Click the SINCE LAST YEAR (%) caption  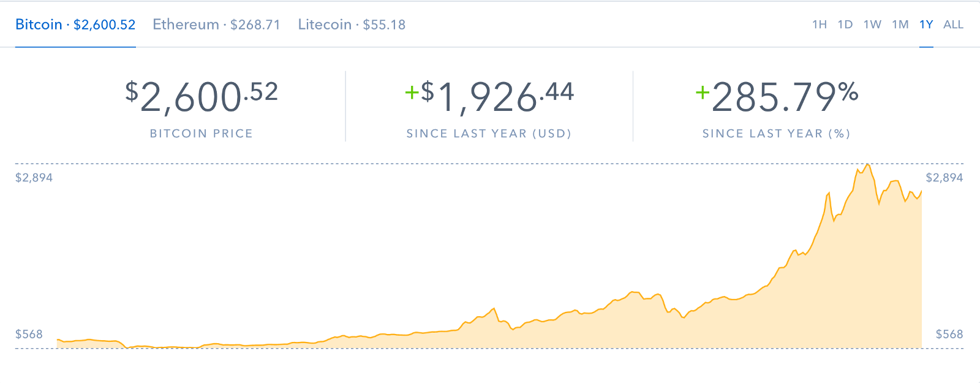pyautogui.click(x=776, y=134)
